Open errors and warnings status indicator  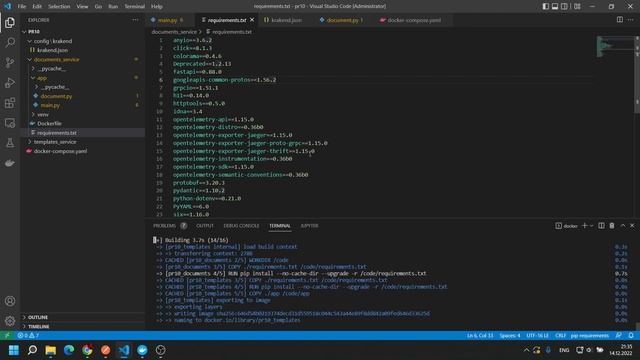28,336
